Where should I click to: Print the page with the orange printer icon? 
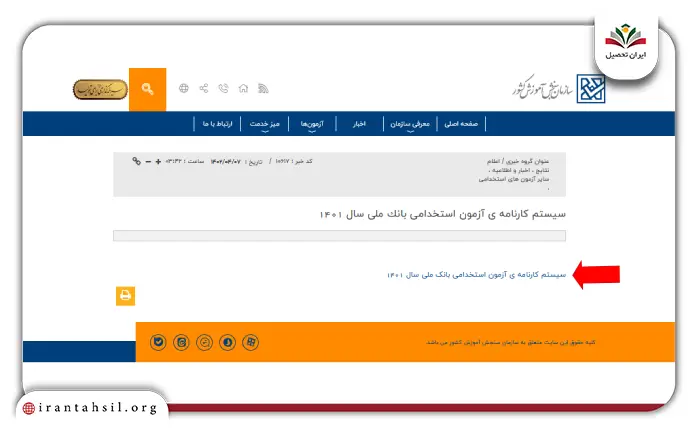coord(125,296)
